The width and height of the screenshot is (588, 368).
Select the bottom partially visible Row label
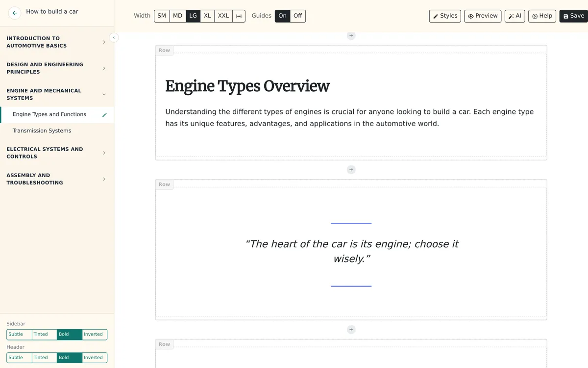coord(164,344)
